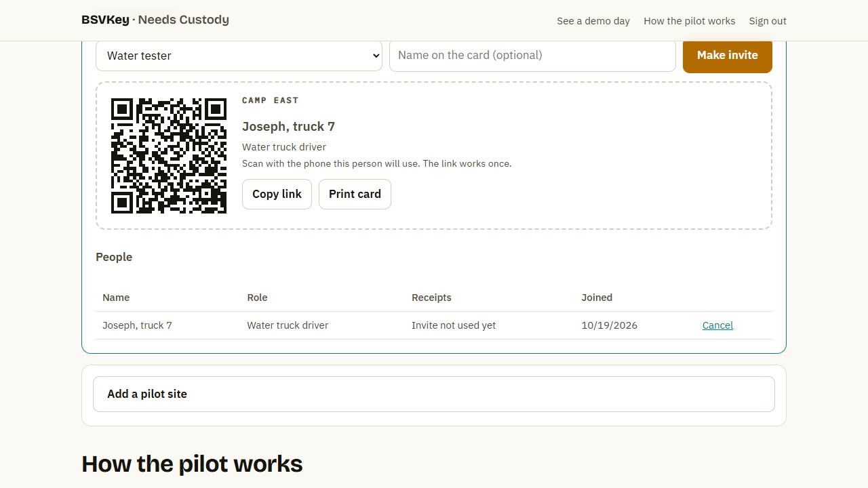Click the Copy link button

277,194
